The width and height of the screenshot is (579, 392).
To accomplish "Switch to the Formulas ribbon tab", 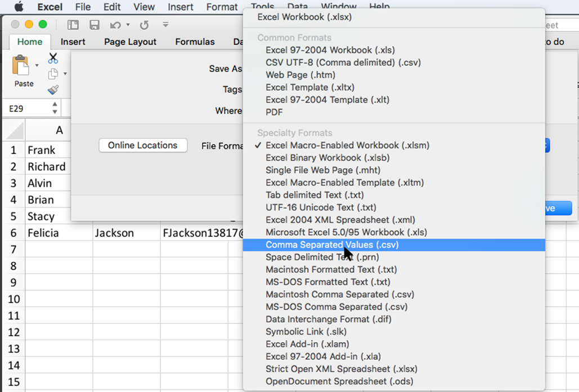I will click(x=195, y=42).
